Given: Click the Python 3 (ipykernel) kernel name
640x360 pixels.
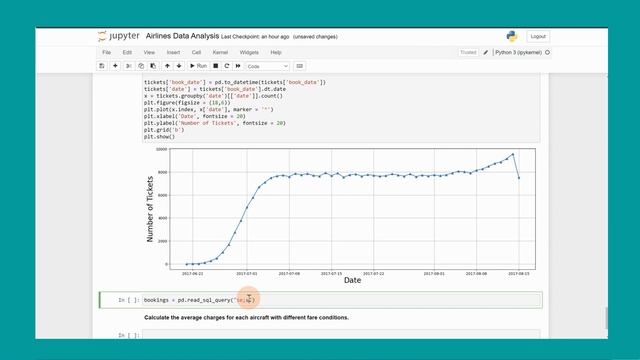Looking at the screenshot, I should click(x=518, y=52).
